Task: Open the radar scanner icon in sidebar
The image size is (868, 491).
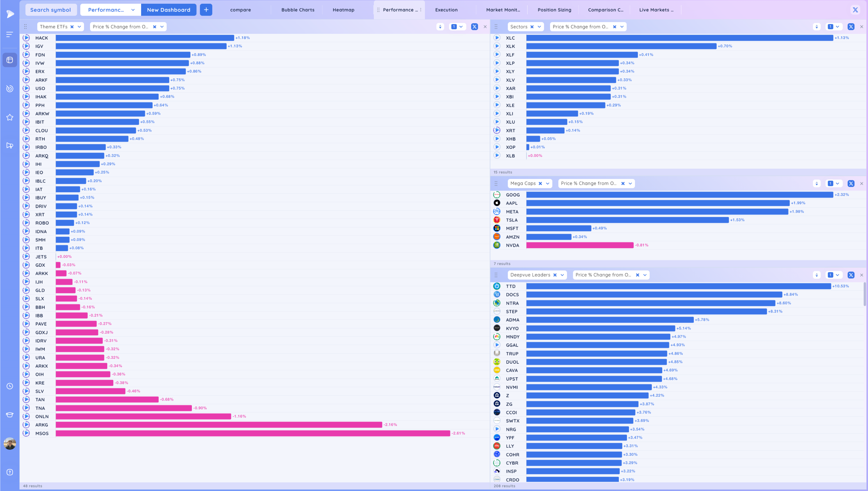Action: pyautogui.click(x=10, y=89)
